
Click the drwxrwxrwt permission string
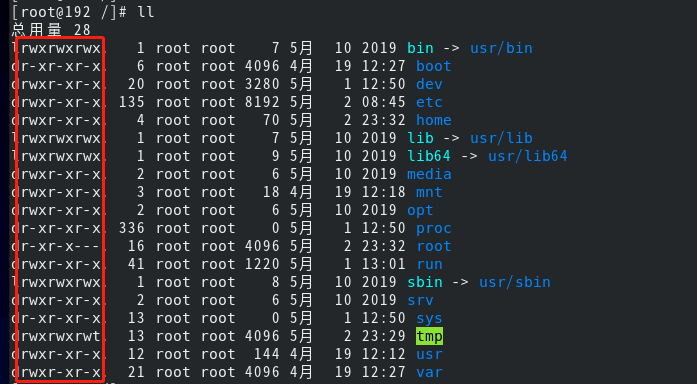point(57,336)
